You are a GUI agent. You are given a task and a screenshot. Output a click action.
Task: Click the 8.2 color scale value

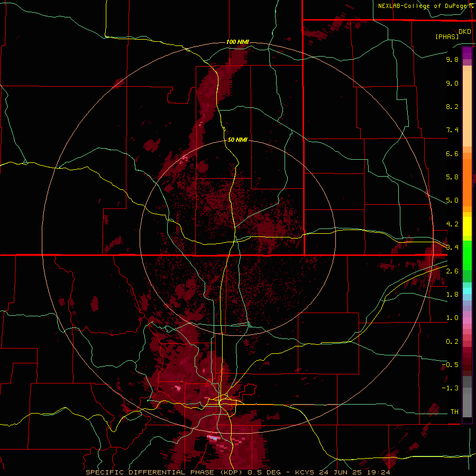point(452,106)
